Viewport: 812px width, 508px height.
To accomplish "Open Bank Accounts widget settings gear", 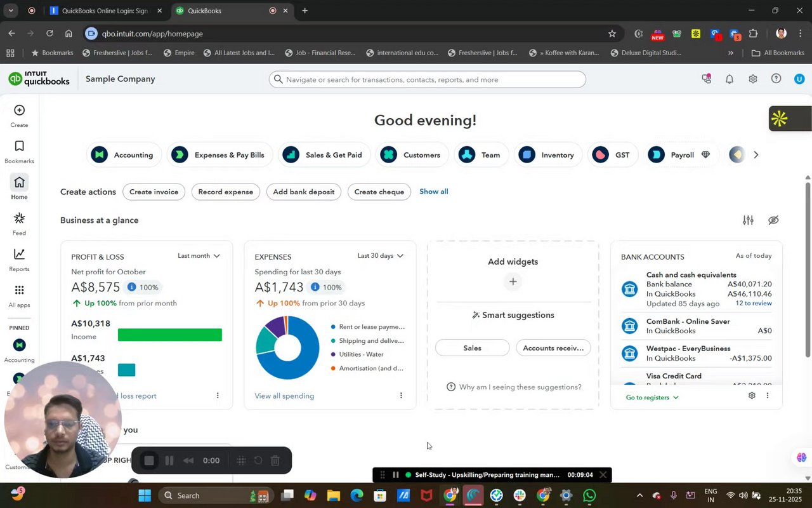I will [x=752, y=396].
